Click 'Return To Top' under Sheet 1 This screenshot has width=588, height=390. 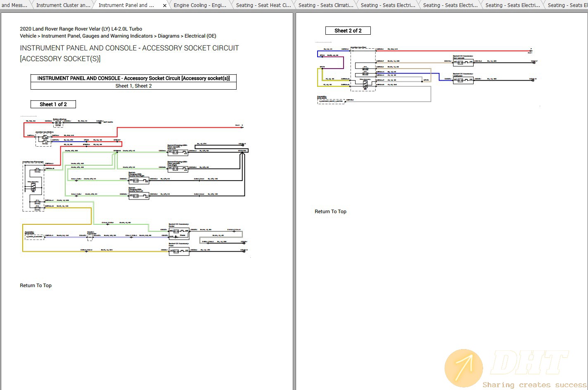(x=36, y=285)
